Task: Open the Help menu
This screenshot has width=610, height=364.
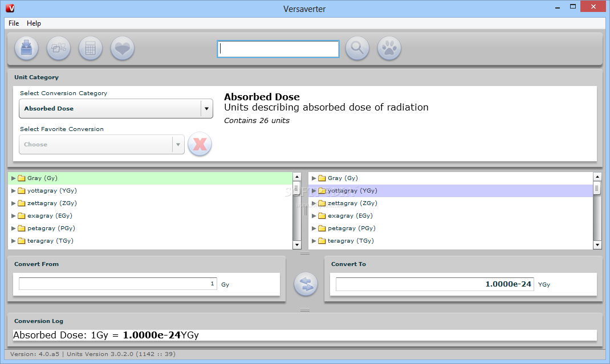Action: (x=34, y=23)
